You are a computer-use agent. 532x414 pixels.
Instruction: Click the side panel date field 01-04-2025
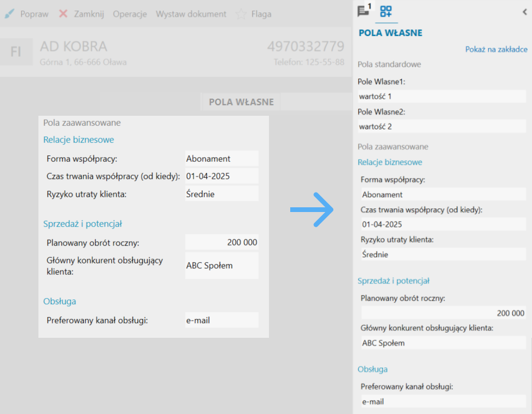click(x=443, y=224)
